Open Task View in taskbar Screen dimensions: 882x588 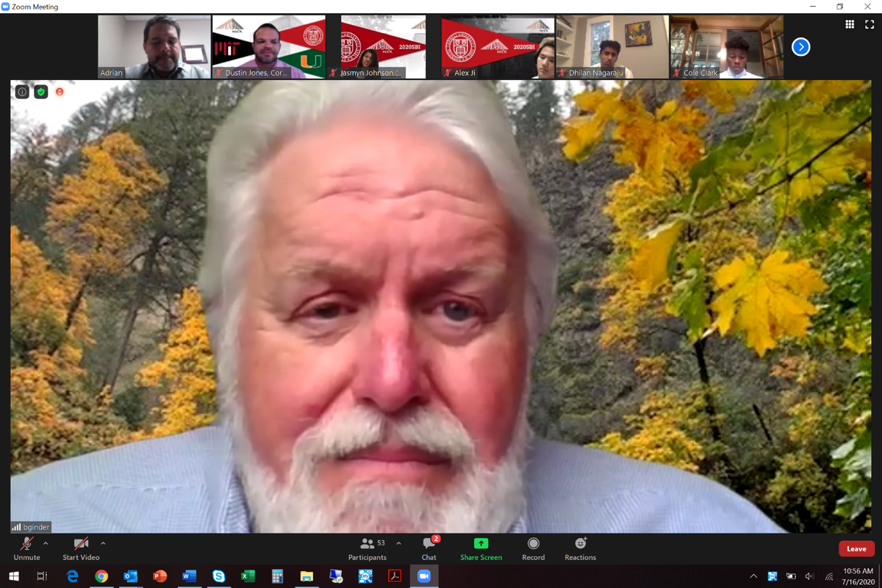pyautogui.click(x=43, y=577)
